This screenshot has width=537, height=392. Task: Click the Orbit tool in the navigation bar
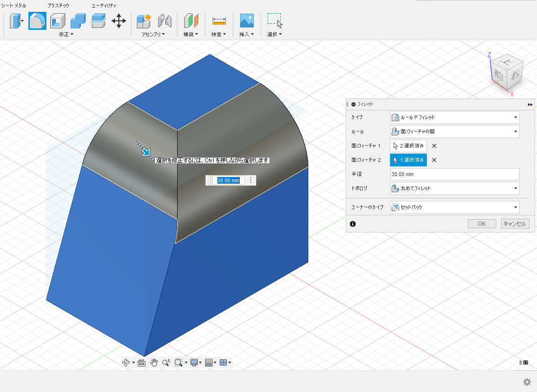click(x=126, y=363)
